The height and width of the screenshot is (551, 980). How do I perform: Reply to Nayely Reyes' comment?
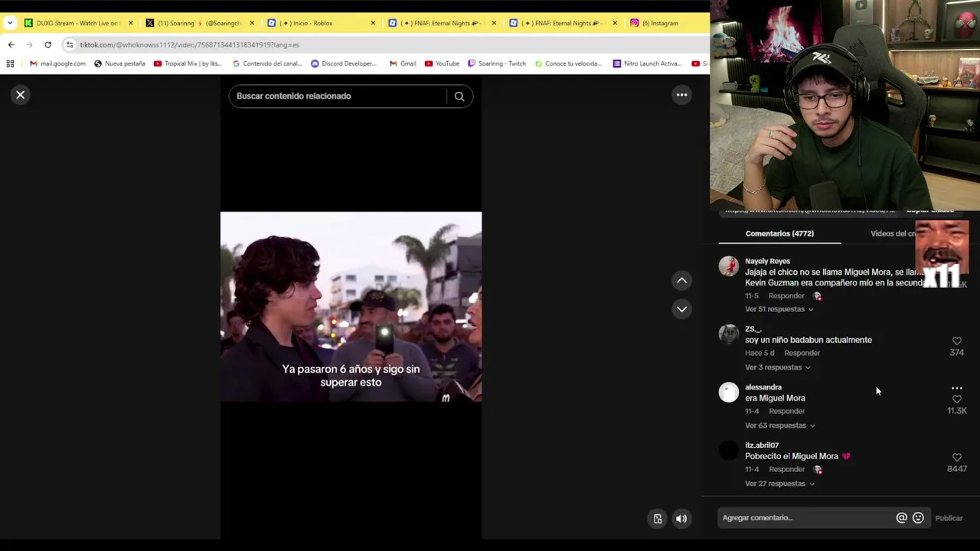786,296
